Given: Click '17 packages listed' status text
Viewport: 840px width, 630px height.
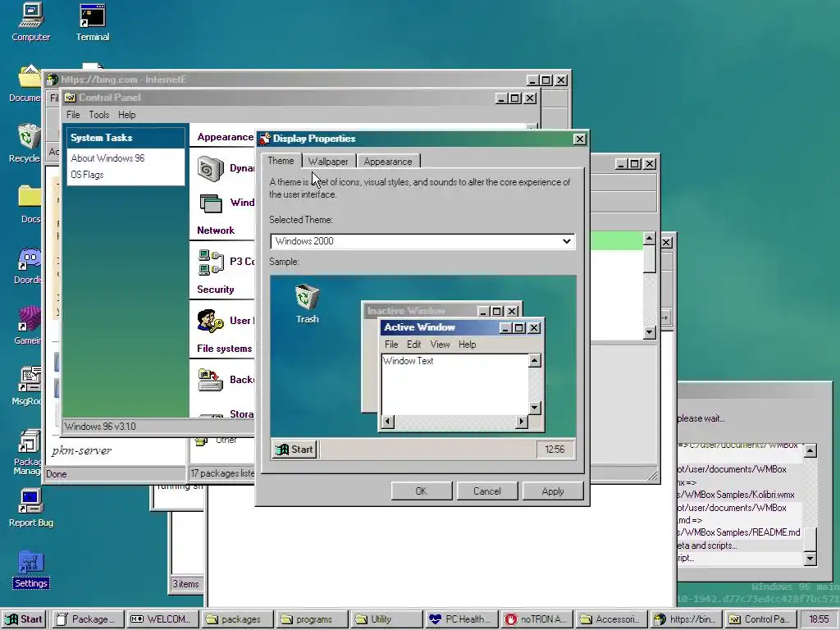Looking at the screenshot, I should click(223, 473).
